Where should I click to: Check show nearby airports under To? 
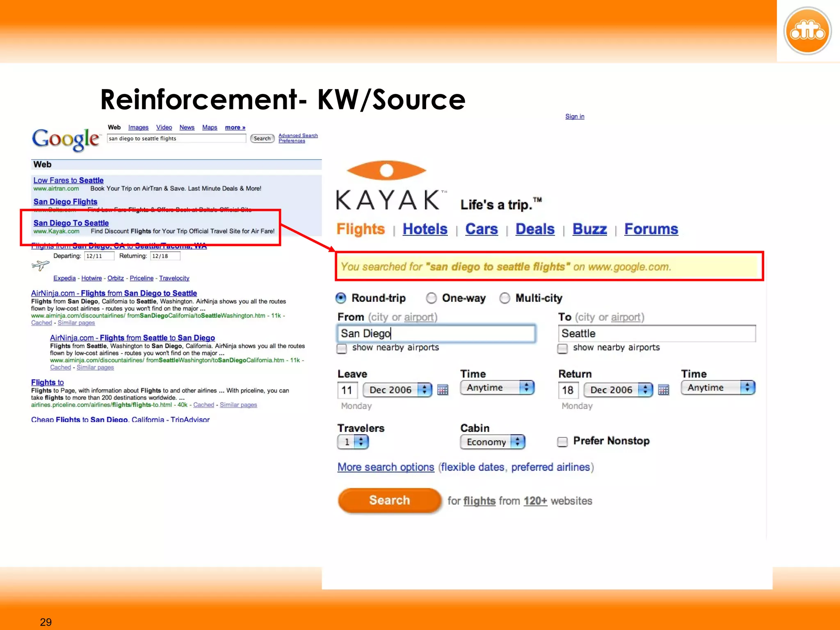pyautogui.click(x=562, y=349)
